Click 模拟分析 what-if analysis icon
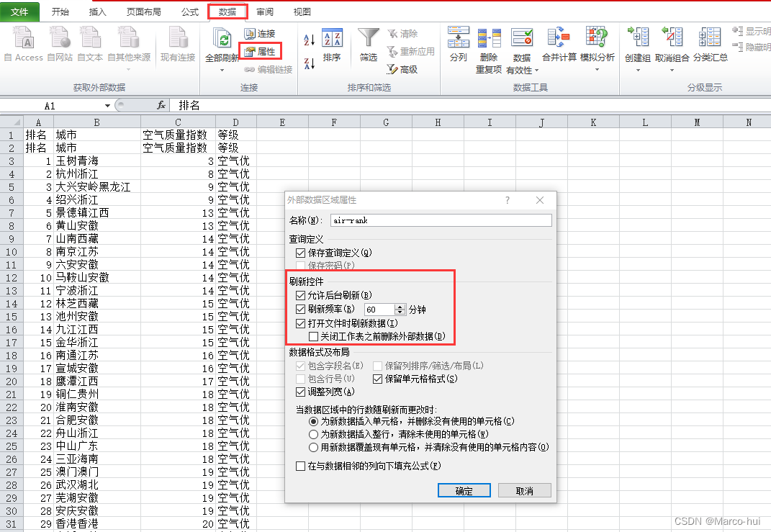This screenshot has width=771, height=532. 597,38
